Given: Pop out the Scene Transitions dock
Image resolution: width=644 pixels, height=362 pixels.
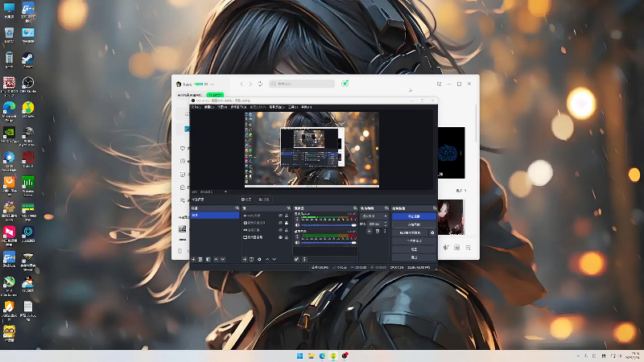Looking at the screenshot, I should point(386,208).
